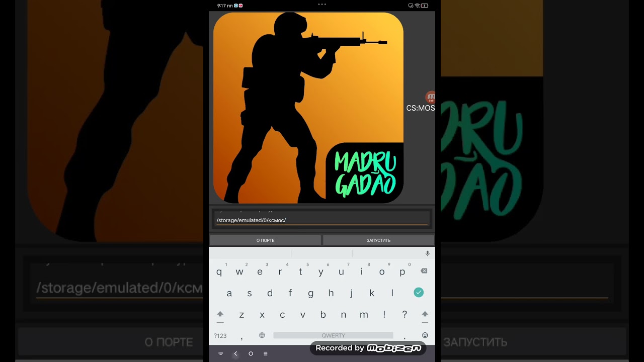Image resolution: width=644 pixels, height=362 pixels.
Task: Click the О ПОРТЕ button
Action: pos(265,240)
